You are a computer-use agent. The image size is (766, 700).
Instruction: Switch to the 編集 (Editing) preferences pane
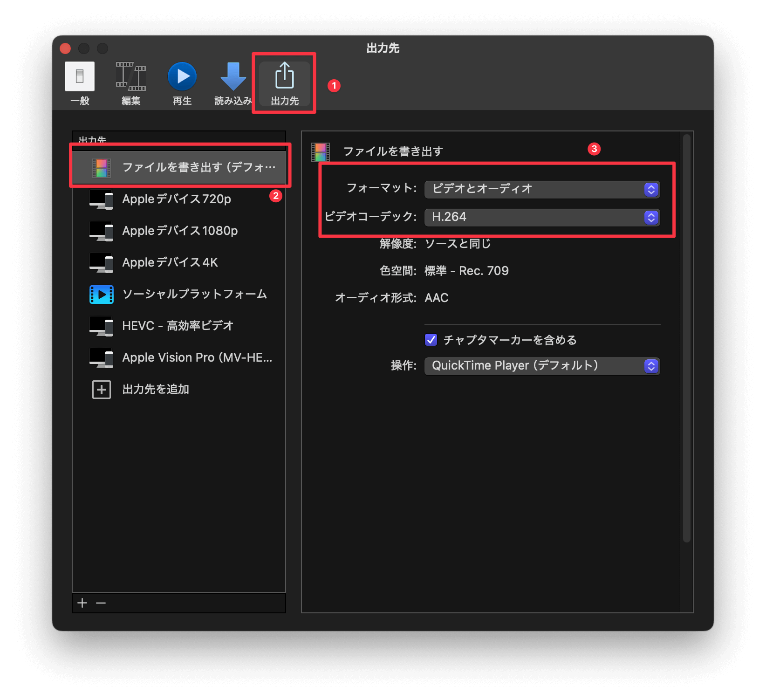[131, 84]
